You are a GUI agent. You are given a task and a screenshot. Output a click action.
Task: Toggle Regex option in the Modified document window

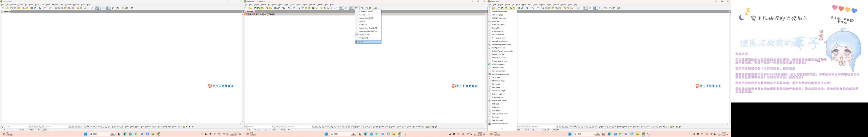pos(357,127)
